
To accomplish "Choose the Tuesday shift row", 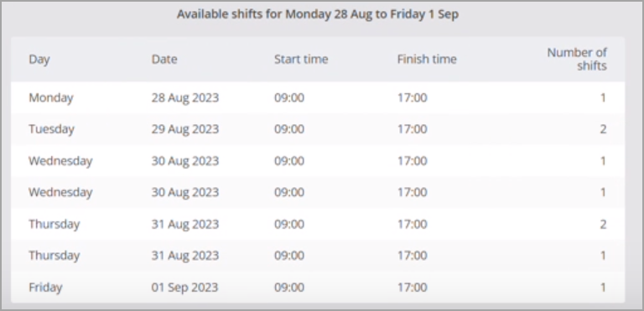I will click(x=318, y=129).
